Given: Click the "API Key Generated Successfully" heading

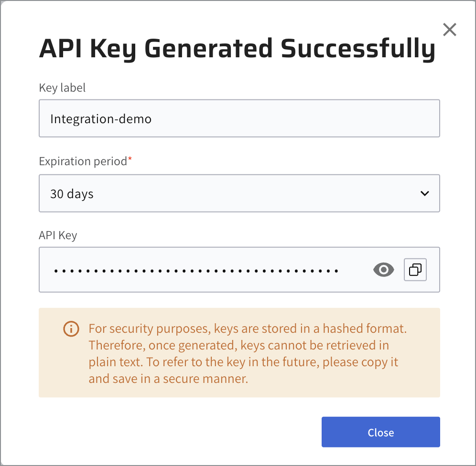Looking at the screenshot, I should 237,49.
